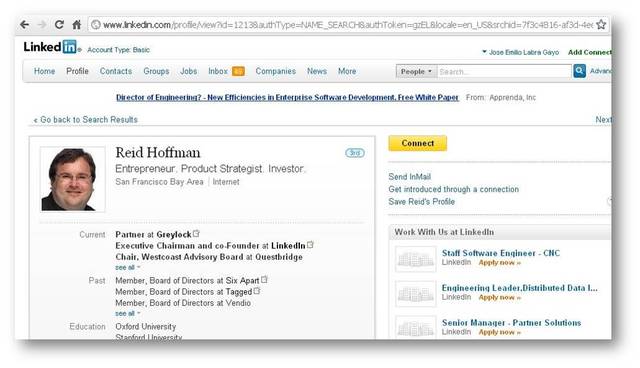This screenshot has height=368, width=640.
Task: Open company logo for Senior Manager job
Action: click(x=416, y=327)
